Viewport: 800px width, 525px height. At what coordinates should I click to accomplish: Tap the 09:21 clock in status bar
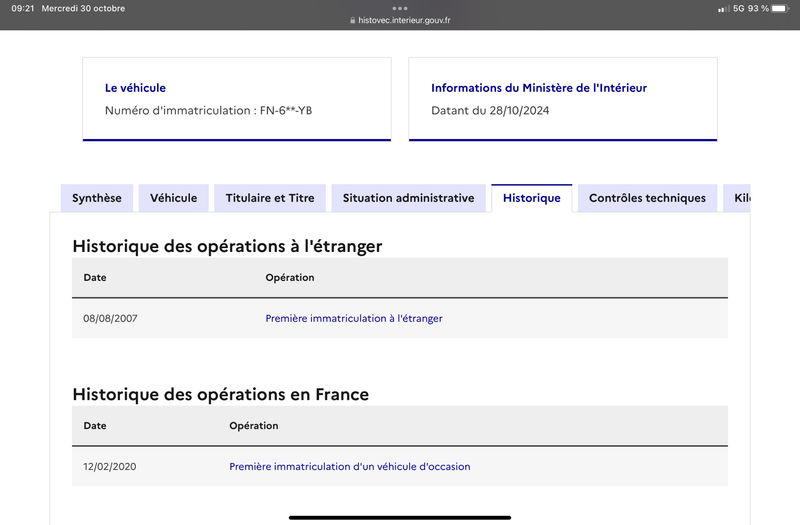coord(22,8)
